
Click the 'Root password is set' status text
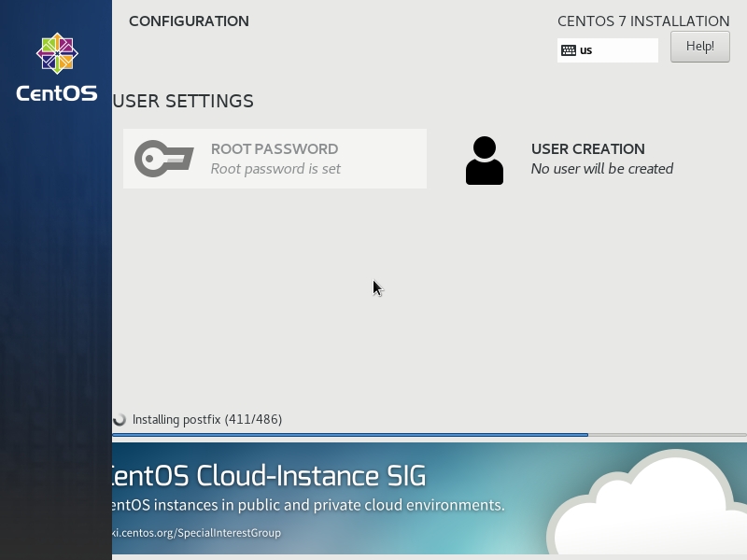pos(275,169)
